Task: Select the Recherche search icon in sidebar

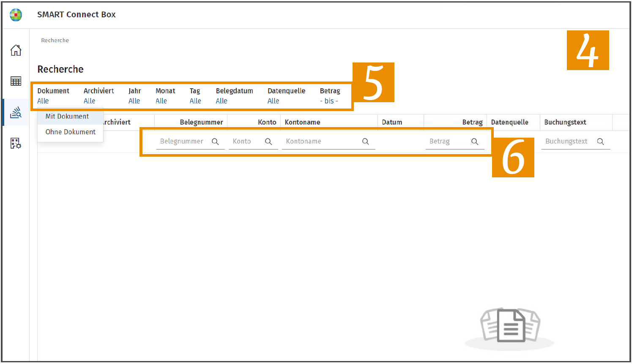Action: (16, 112)
